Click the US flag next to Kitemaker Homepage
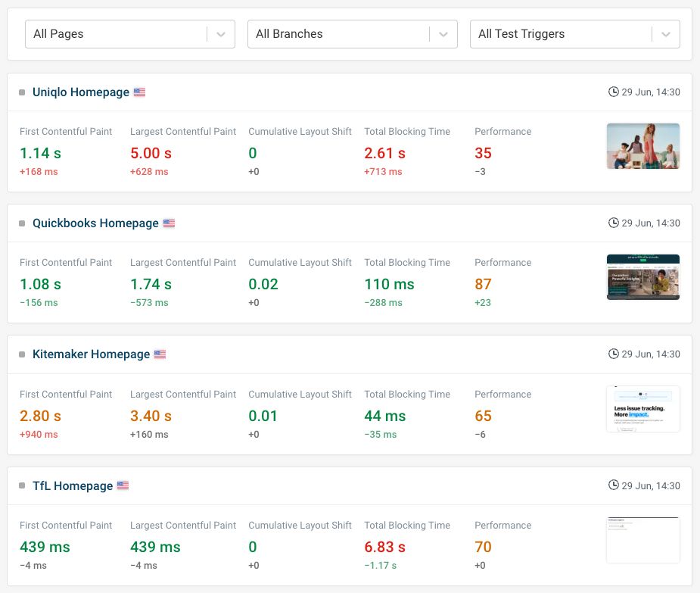700x593 pixels. click(x=160, y=354)
